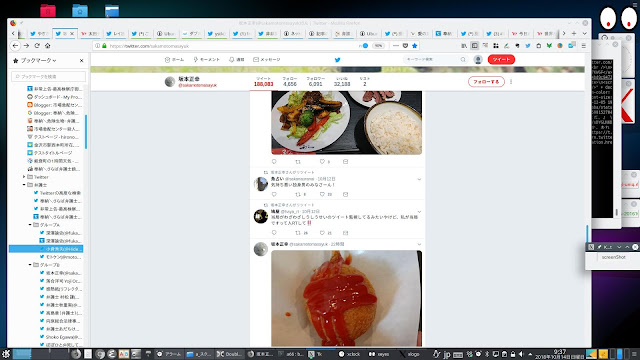
Task: Click the green padlock site security icon
Action: [x=104, y=46]
